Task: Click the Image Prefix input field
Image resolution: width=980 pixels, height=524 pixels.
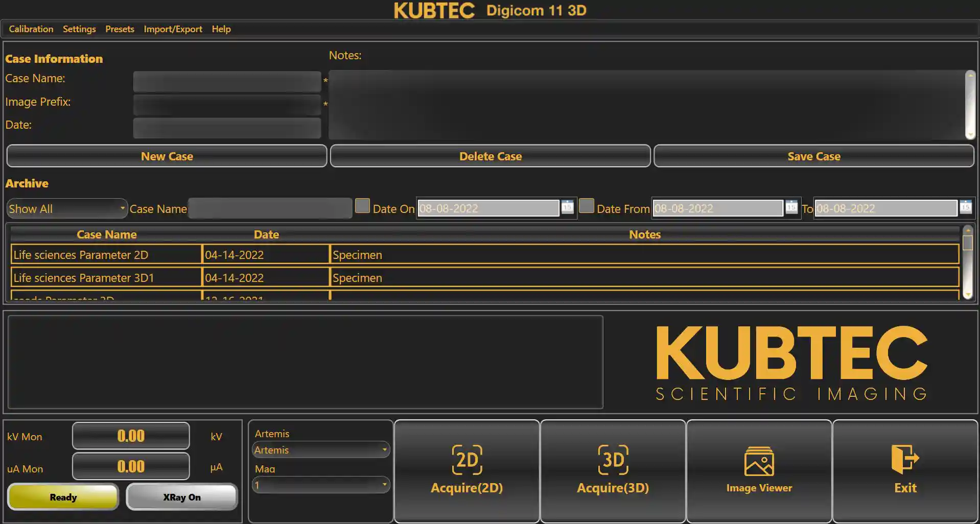Action: click(227, 105)
